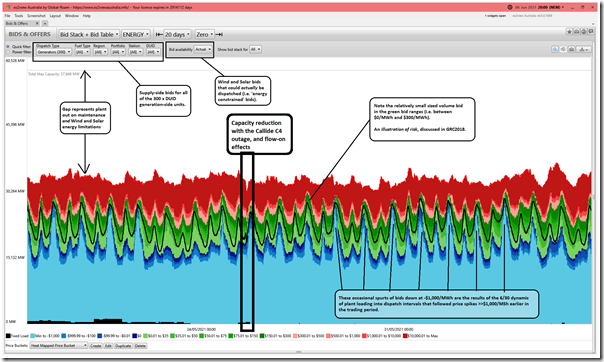Close the Bids & Offers tab
This screenshot has width=604, height=362.
pos(37,23)
